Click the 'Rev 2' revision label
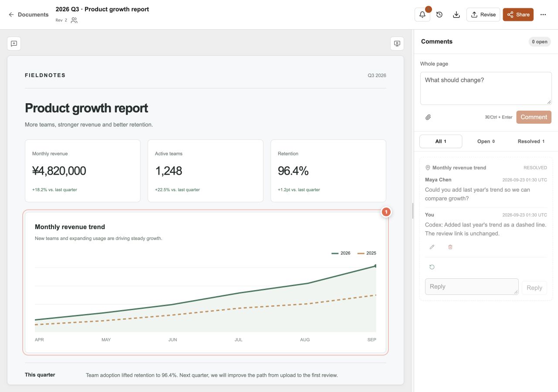This screenshot has height=392, width=558. (x=61, y=20)
